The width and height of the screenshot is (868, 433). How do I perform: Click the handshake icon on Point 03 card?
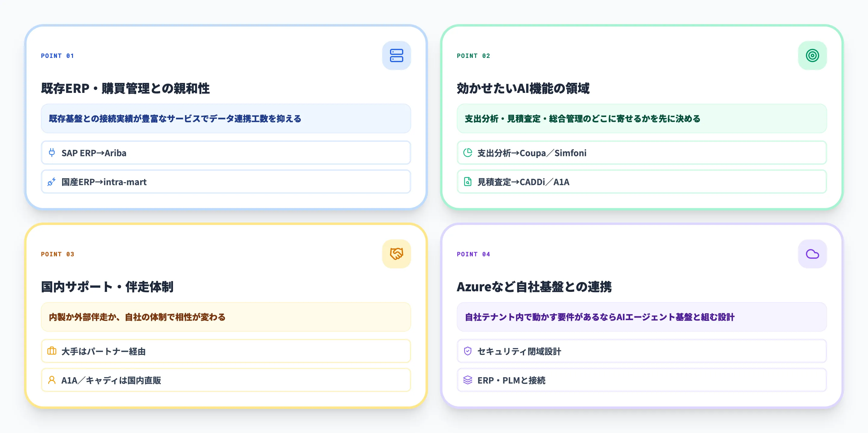(x=396, y=254)
